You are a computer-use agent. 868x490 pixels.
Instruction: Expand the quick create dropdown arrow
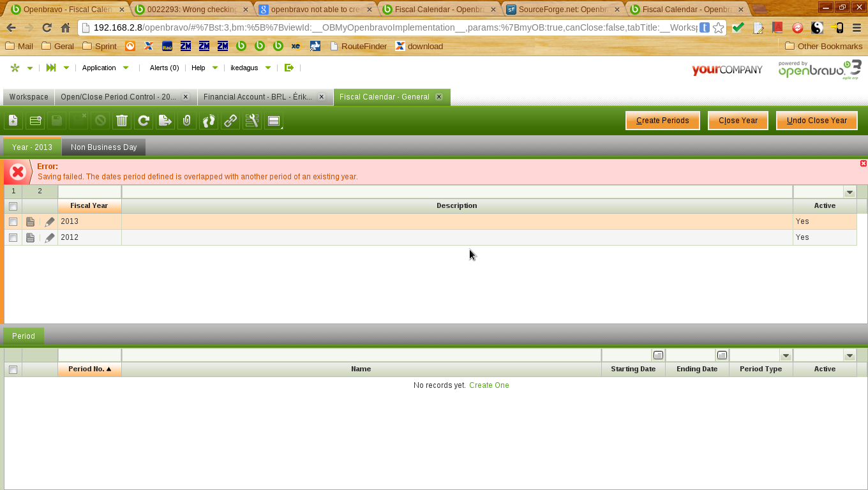click(29, 68)
